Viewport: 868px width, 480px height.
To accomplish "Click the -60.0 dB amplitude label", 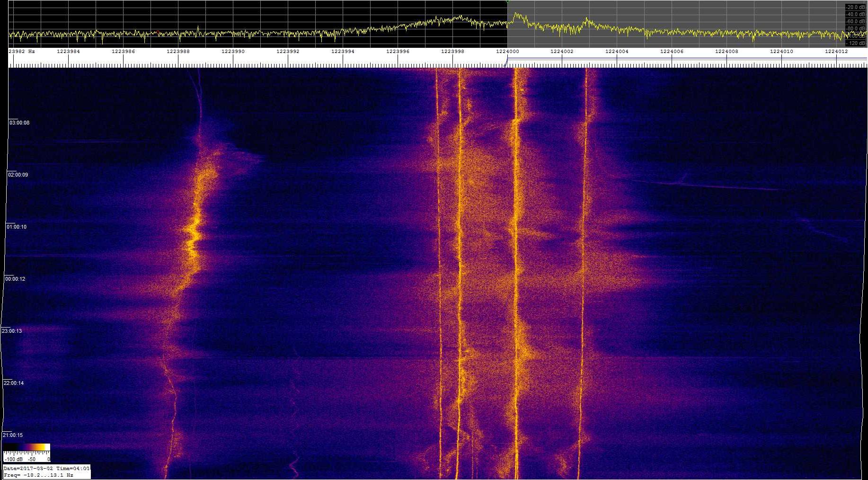I will [856, 21].
